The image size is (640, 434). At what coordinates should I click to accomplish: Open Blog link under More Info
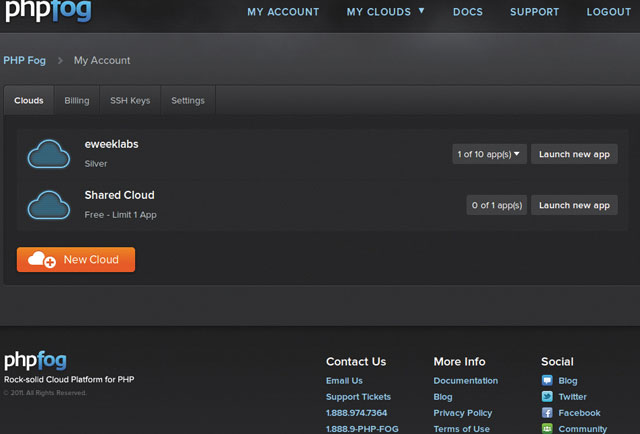443,397
